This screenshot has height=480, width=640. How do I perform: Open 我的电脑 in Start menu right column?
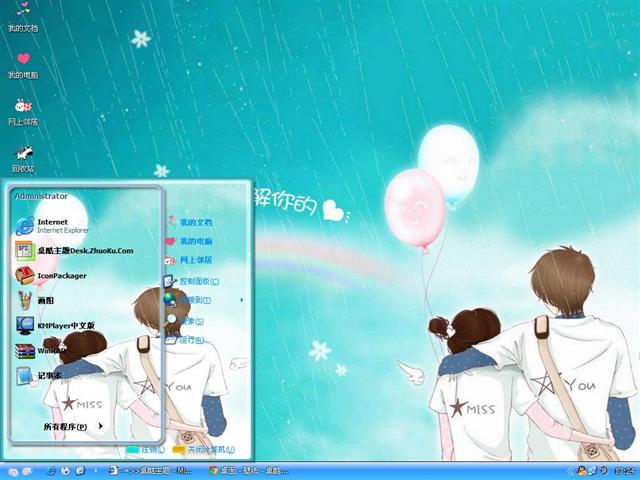[189, 241]
